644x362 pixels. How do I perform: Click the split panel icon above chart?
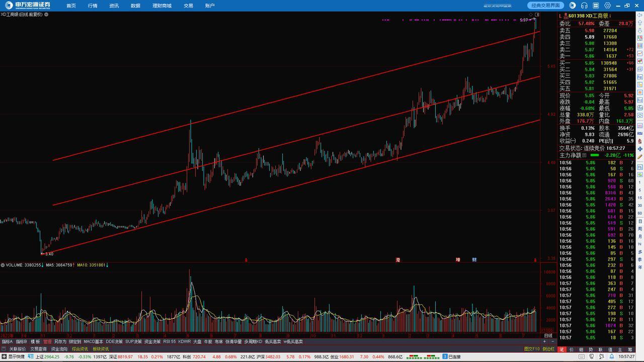coord(537,15)
